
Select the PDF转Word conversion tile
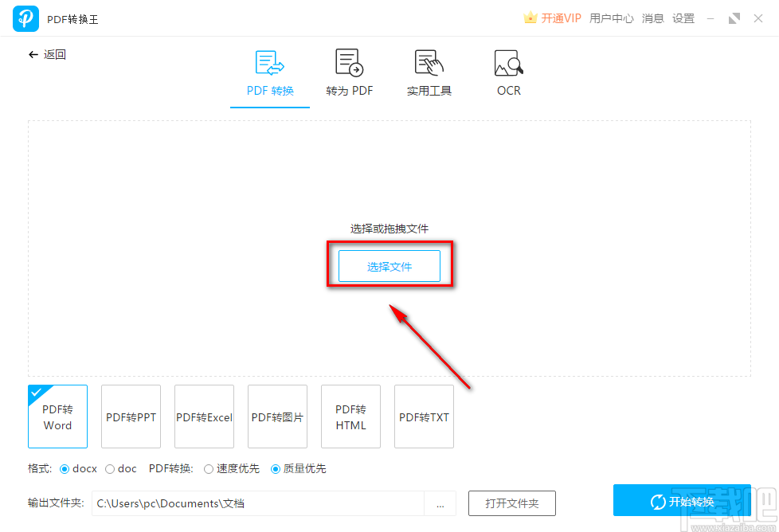point(57,417)
